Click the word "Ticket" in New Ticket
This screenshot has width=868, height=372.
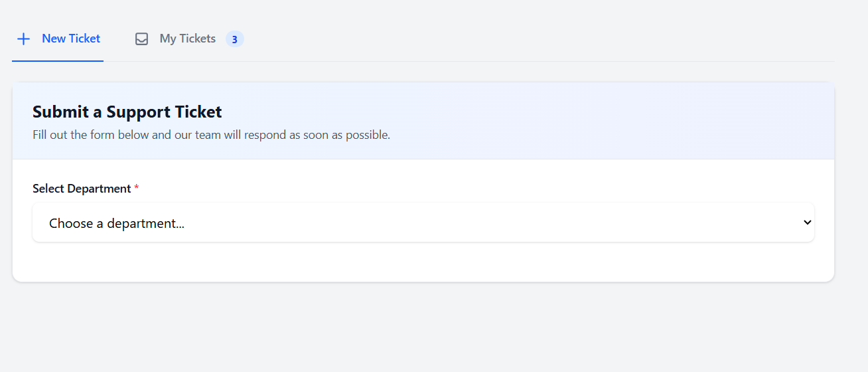[84, 39]
